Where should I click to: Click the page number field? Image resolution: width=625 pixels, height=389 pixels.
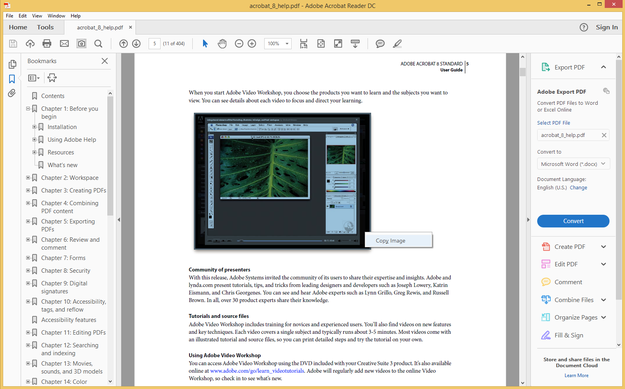coord(154,43)
